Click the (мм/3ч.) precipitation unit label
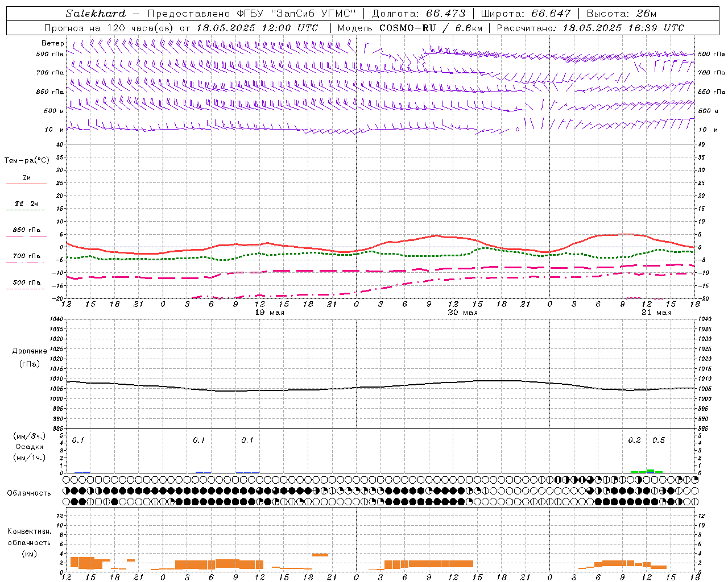Image resolution: width=728 pixels, height=582 pixels. [x=30, y=436]
